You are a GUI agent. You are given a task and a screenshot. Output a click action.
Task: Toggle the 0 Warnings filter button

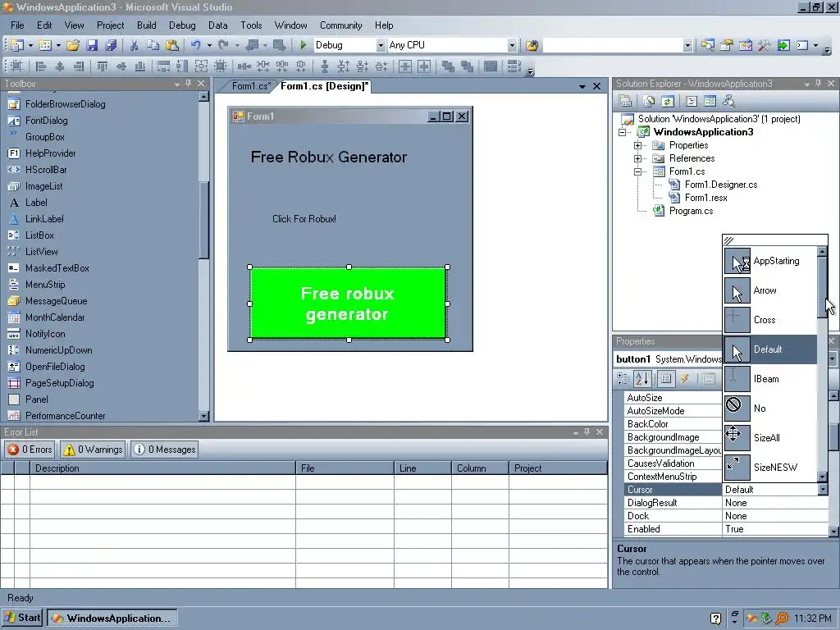(93, 450)
